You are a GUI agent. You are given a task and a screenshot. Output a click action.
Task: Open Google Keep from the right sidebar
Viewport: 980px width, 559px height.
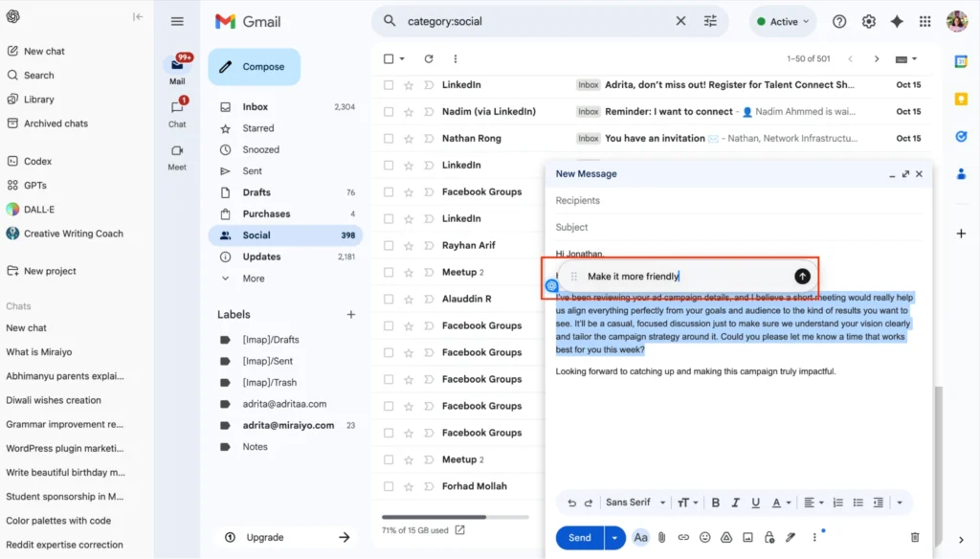point(961,99)
